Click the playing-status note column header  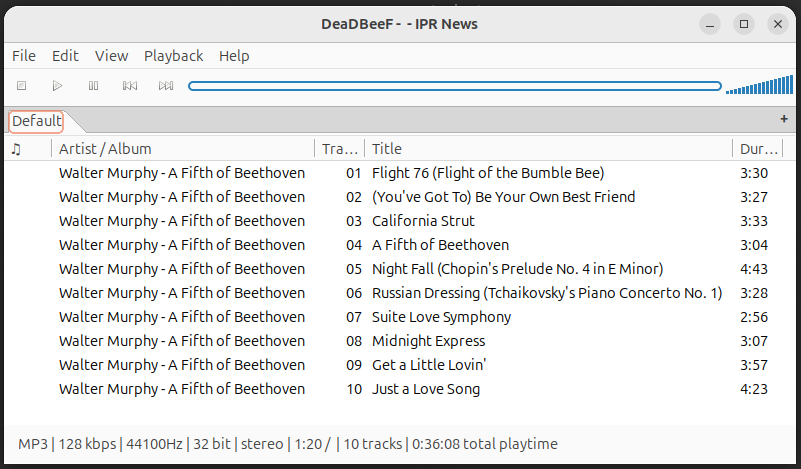click(x=29, y=149)
